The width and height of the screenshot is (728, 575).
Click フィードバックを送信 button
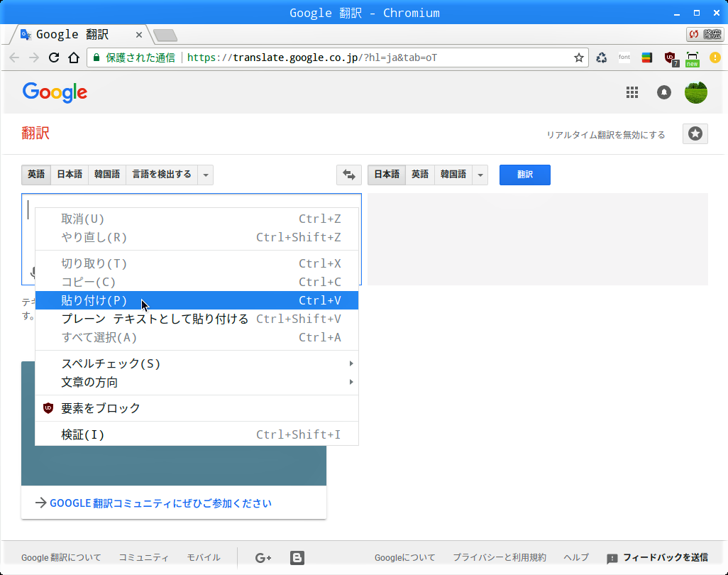(658, 558)
